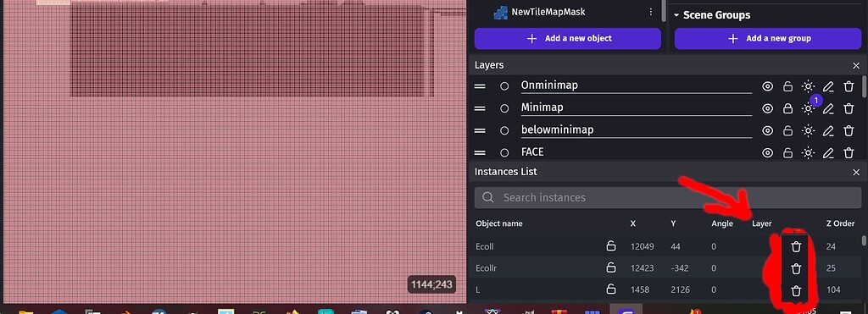Viewport: 868px width, 314px height.
Task: Open lighting settings for the belowminimap layer
Action: click(808, 130)
